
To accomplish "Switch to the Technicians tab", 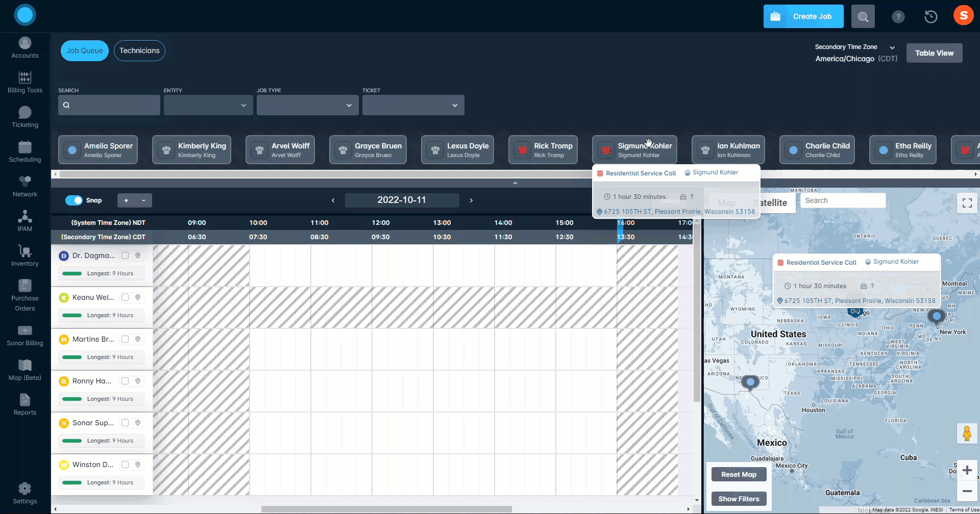I will click(x=139, y=50).
